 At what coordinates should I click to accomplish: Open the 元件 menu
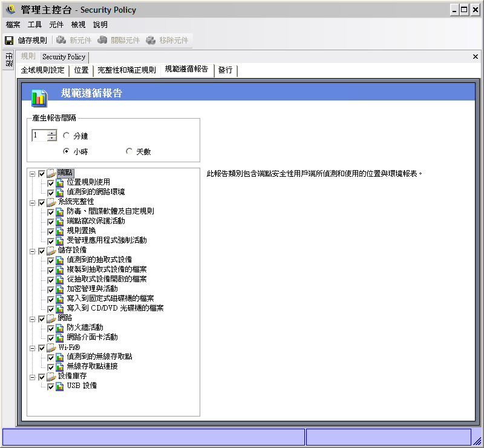(56, 25)
